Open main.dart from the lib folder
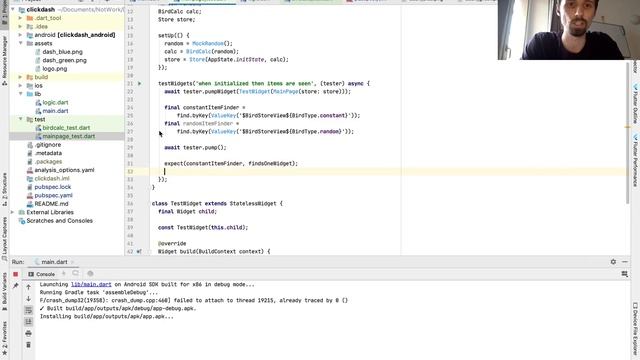 pyautogui.click(x=55, y=111)
